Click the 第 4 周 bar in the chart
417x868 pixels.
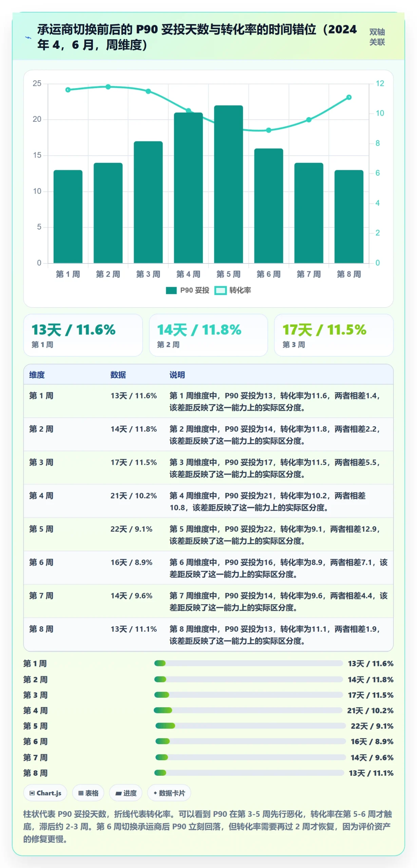pos(188,188)
